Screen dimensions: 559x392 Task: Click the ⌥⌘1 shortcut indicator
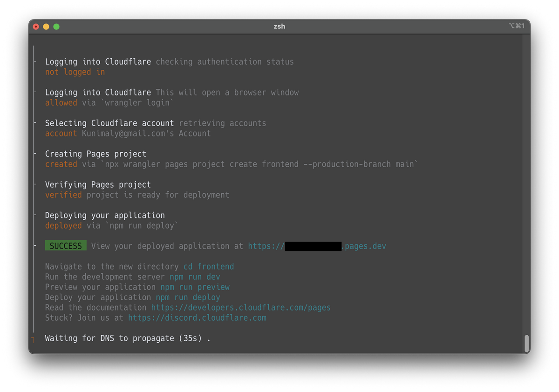pos(517,26)
